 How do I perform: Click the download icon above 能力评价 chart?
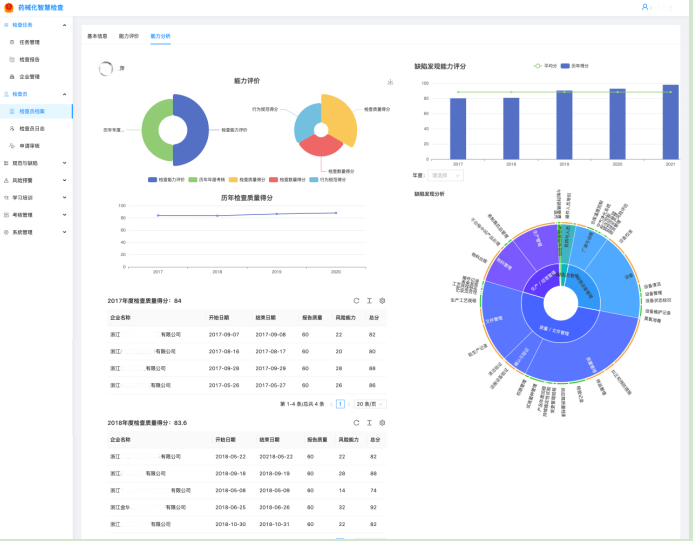click(390, 82)
